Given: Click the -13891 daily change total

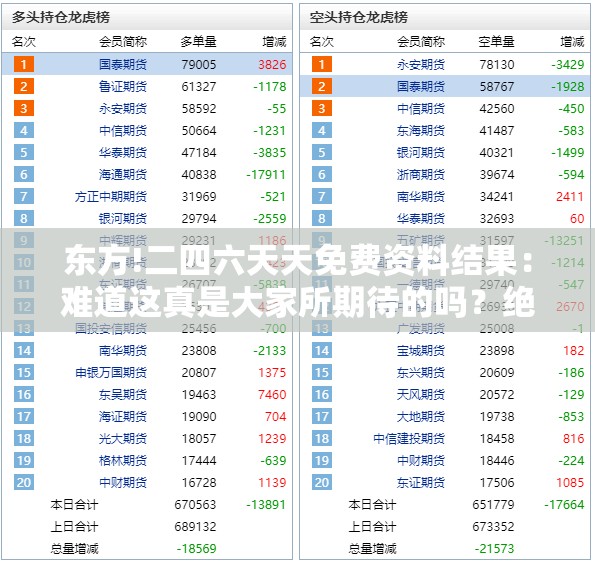Looking at the screenshot, I should pyautogui.click(x=266, y=504).
